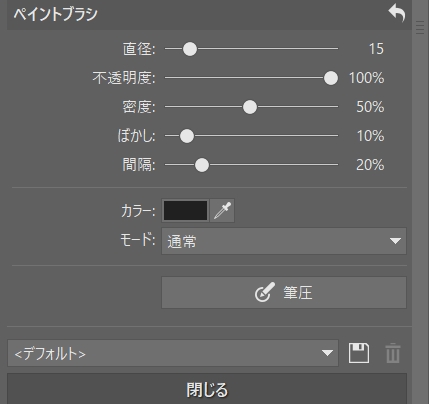Viewport: 429px width, 404px height.
Task: Click the pen pressure brush icon
Action: (265, 292)
